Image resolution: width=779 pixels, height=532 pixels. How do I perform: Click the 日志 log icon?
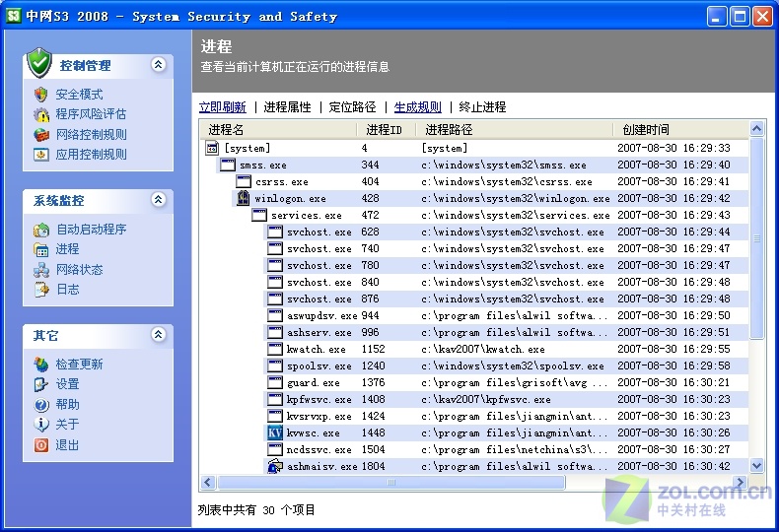[x=41, y=290]
